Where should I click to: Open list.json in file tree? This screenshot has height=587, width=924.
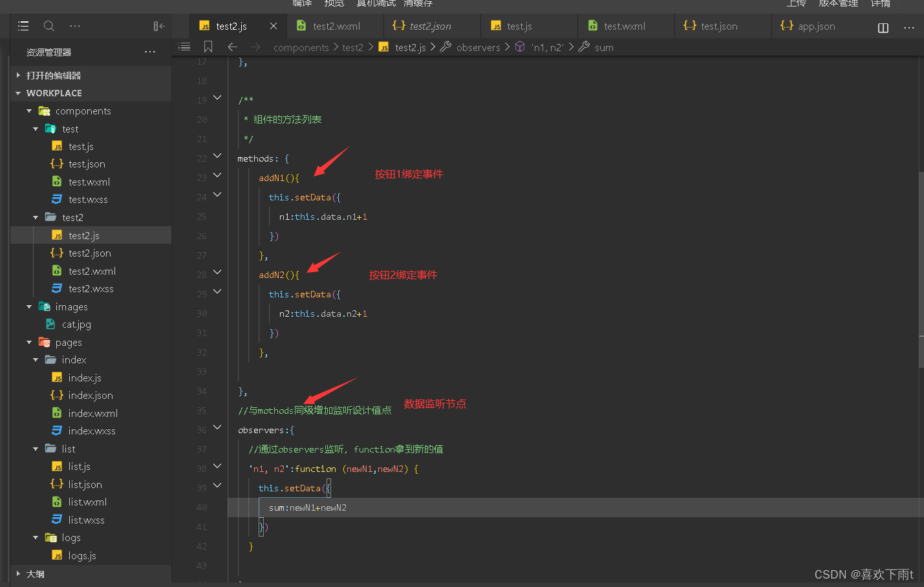click(x=91, y=484)
